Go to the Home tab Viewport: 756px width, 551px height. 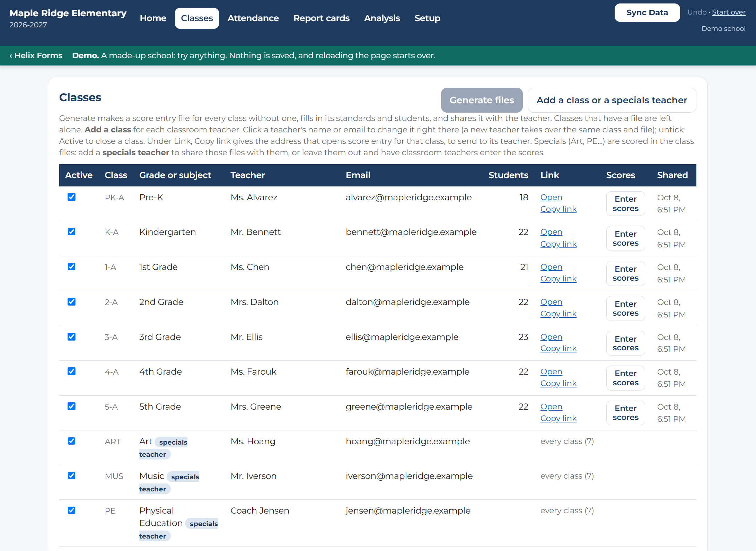point(153,18)
